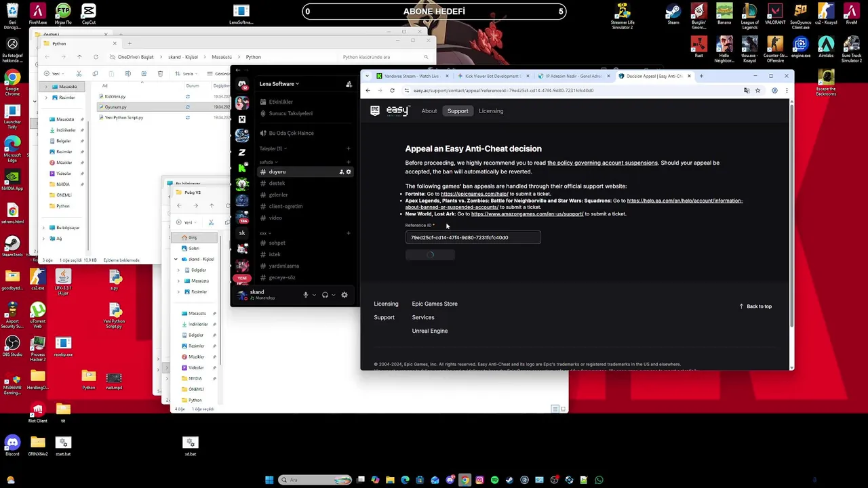Expand Bu bilgisayar in Explorer tree

coord(44,228)
